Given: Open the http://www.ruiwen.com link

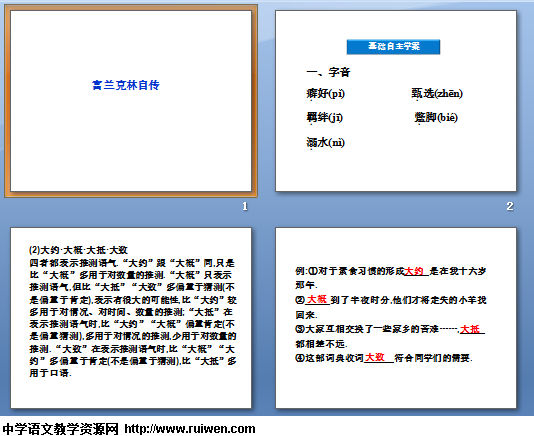Looking at the screenshot, I should point(190,429).
